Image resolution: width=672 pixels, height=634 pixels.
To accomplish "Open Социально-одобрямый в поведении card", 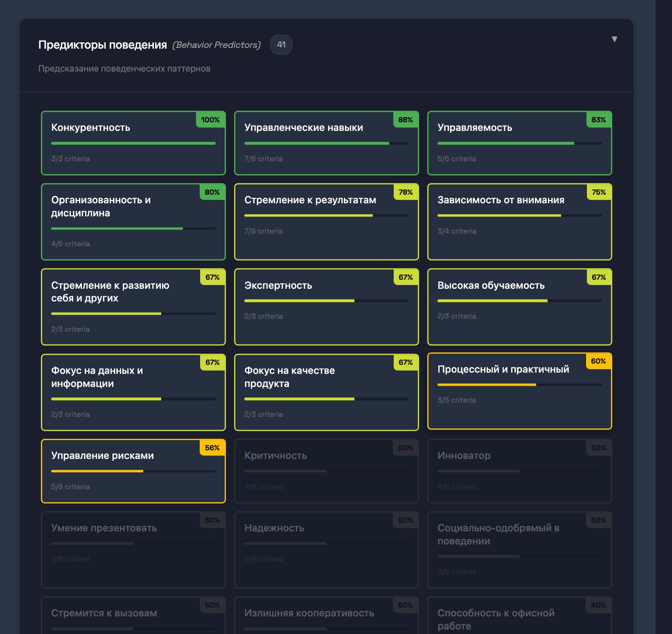I will point(519,549).
